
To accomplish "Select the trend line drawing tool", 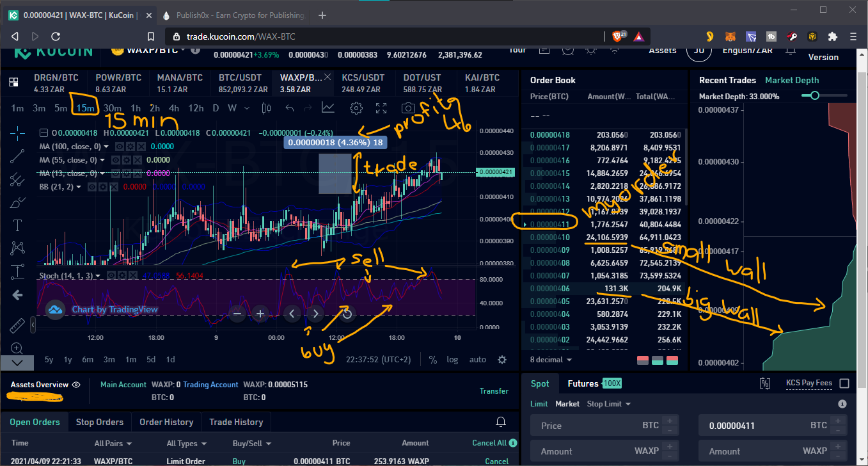I will [x=17, y=156].
